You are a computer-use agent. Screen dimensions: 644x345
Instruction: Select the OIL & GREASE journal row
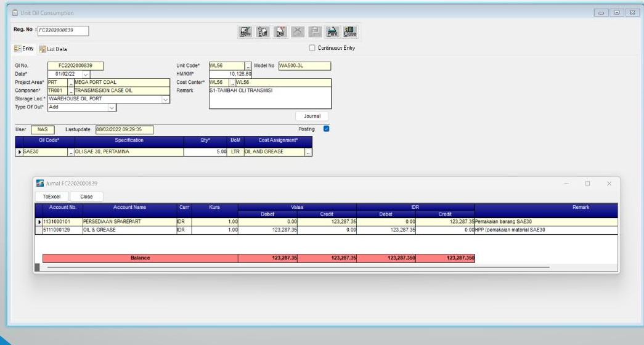(327, 230)
